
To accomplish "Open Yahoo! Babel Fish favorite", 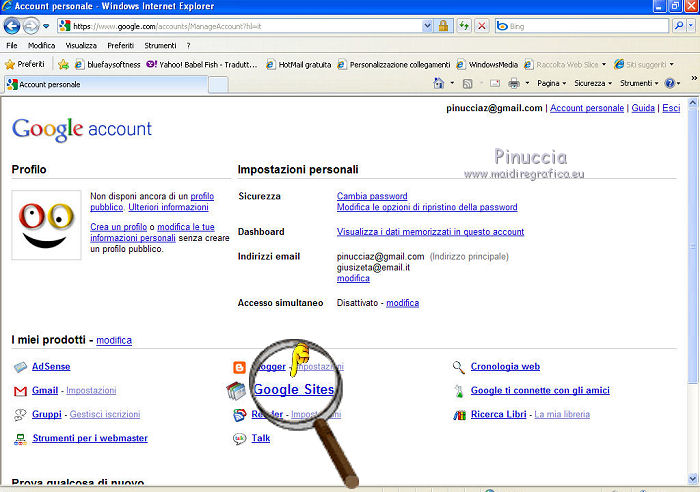I will tap(202, 65).
